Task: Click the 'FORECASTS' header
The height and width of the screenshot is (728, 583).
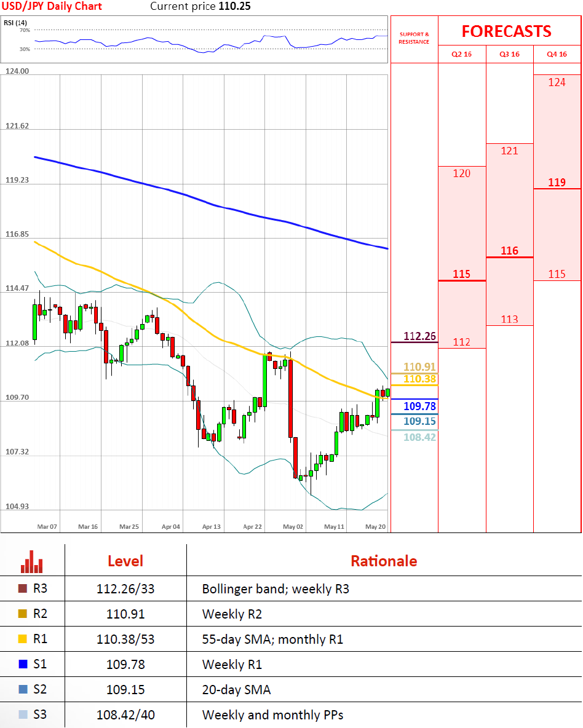Action: [506, 31]
